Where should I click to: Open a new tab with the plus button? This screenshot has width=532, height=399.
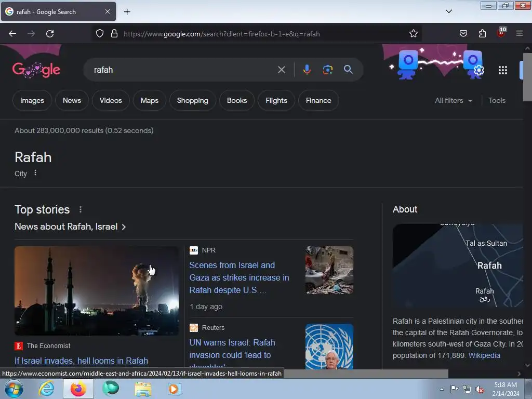click(x=127, y=12)
